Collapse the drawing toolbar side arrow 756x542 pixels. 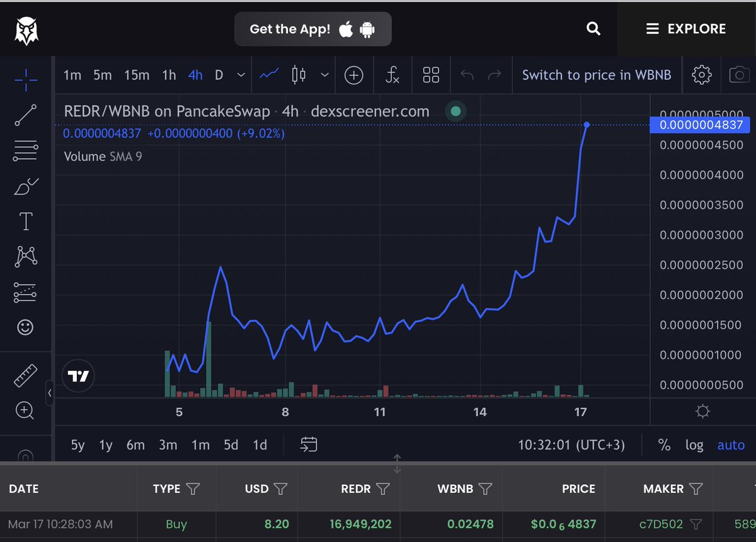point(49,392)
